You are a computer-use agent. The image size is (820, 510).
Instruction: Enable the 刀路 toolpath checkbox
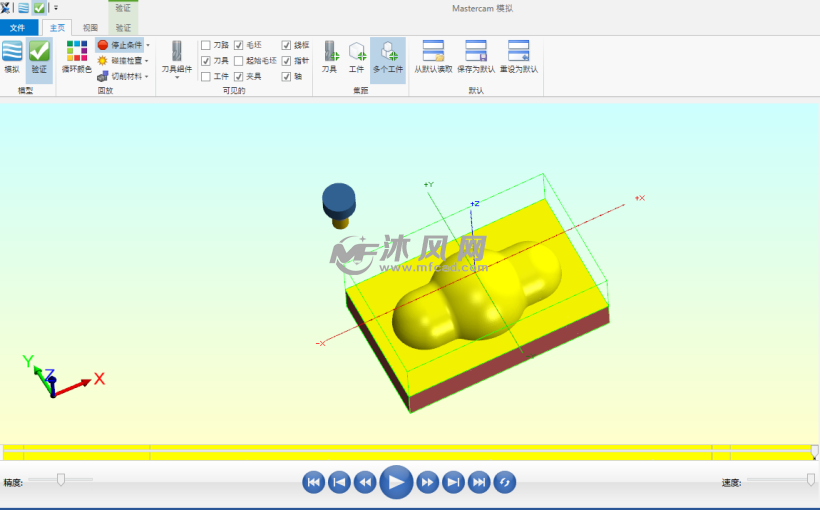coord(206,46)
